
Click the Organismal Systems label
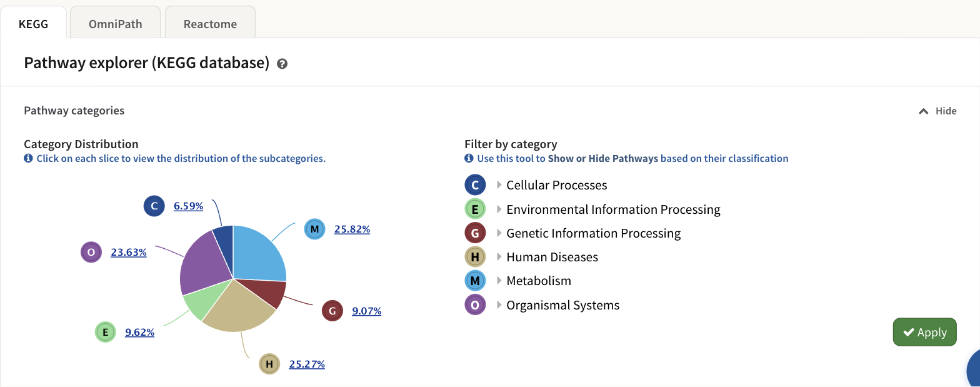click(563, 305)
